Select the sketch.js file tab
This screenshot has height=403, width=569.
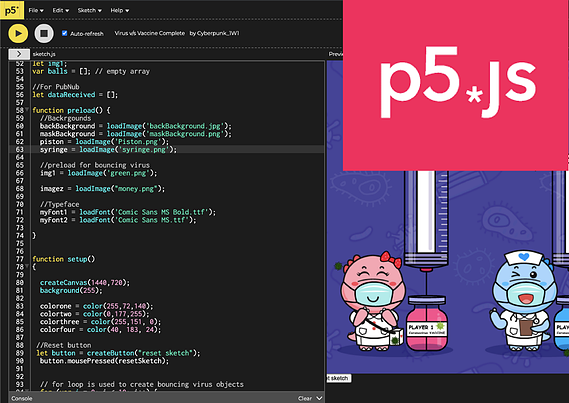pos(44,54)
